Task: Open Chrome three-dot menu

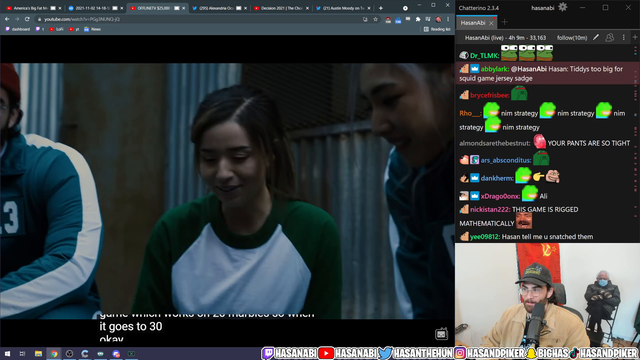Action: tap(448, 19)
